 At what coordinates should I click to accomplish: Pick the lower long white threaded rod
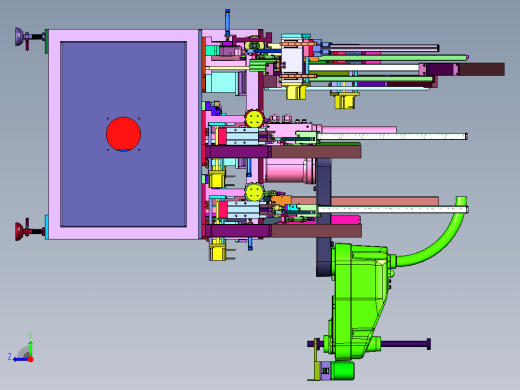pyautogui.click(x=393, y=209)
